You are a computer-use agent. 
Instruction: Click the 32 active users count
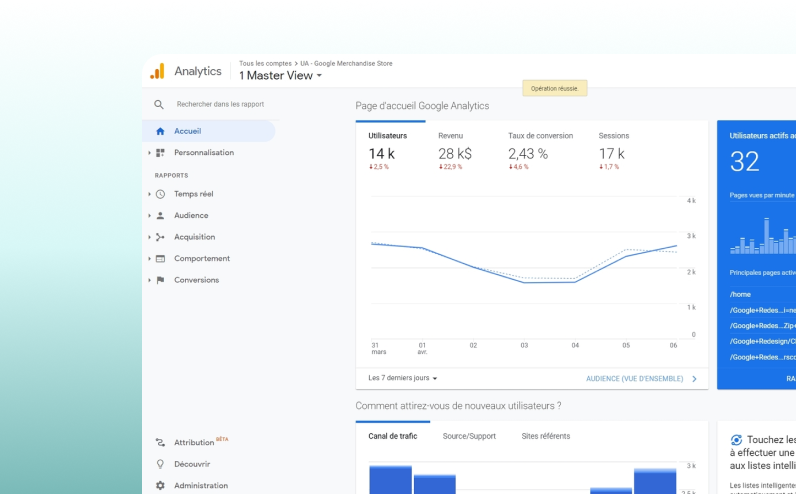(745, 161)
